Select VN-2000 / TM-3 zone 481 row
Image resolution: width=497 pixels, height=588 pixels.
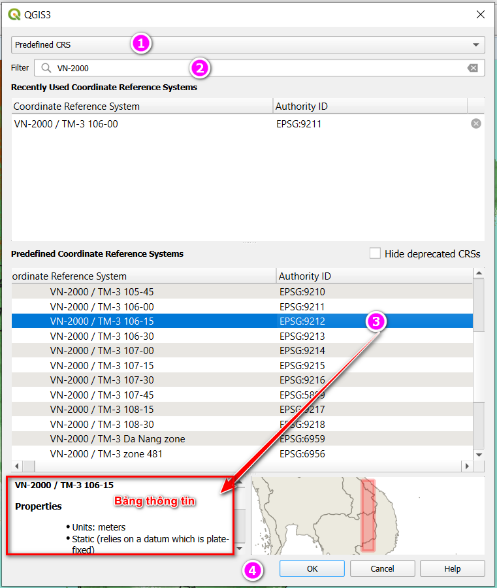pyautogui.click(x=242, y=454)
